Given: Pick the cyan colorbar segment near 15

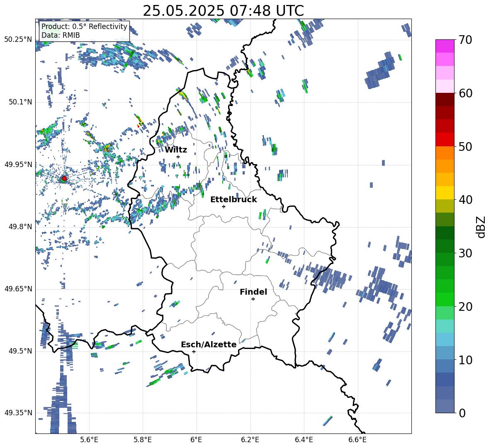Looking at the screenshot, I should click(x=445, y=326).
